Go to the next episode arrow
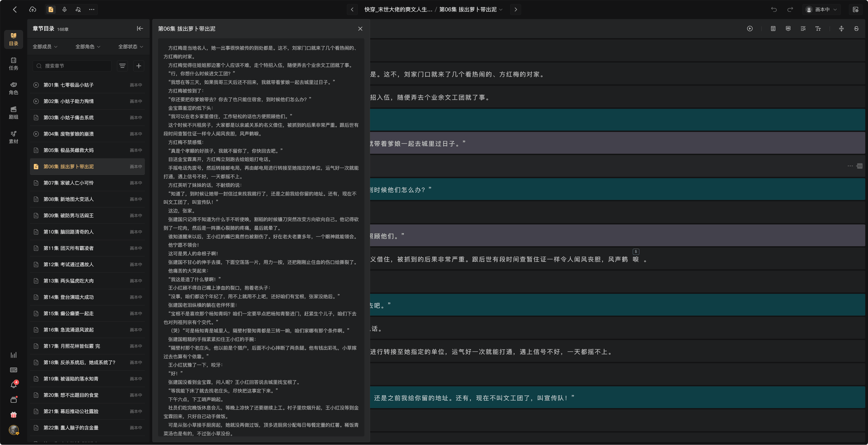Image resolution: width=868 pixels, height=445 pixels. click(x=516, y=9)
